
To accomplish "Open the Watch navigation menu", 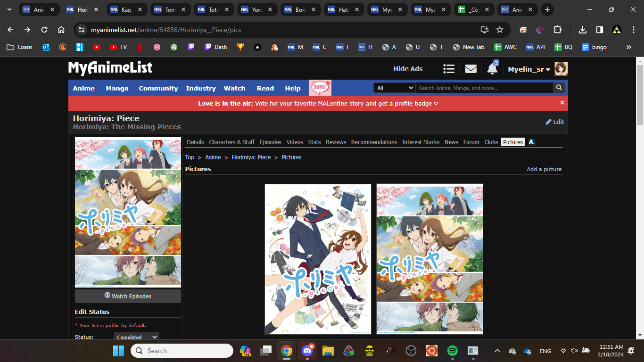I will coord(235,88).
